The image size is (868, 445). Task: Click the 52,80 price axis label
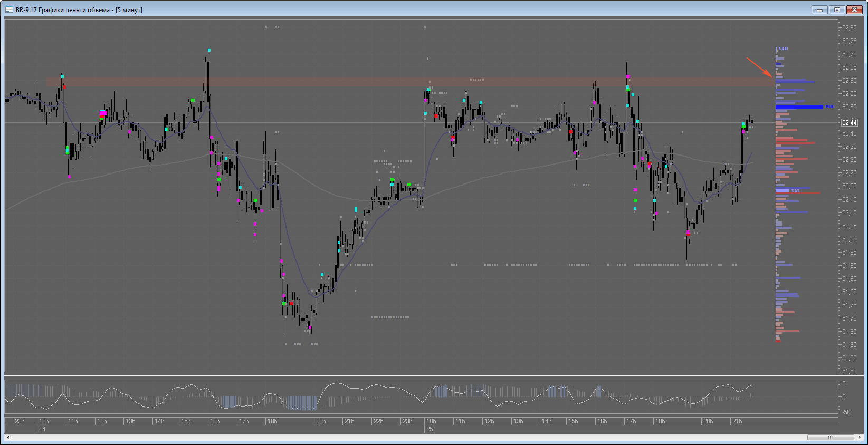[850, 27]
